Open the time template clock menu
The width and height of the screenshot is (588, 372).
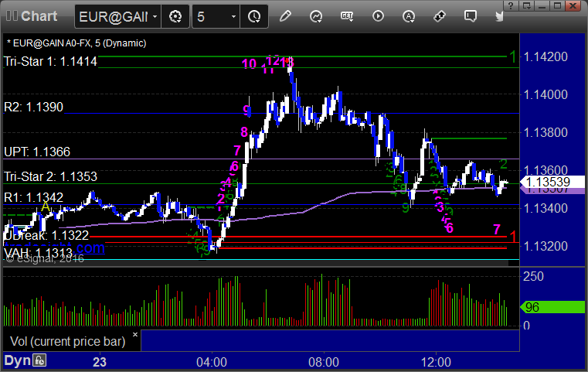254,16
